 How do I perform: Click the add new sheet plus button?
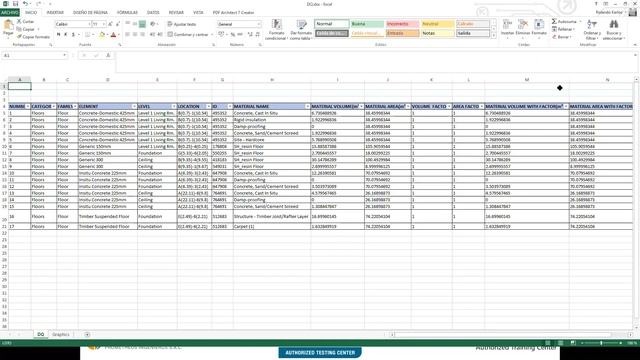coord(87,334)
